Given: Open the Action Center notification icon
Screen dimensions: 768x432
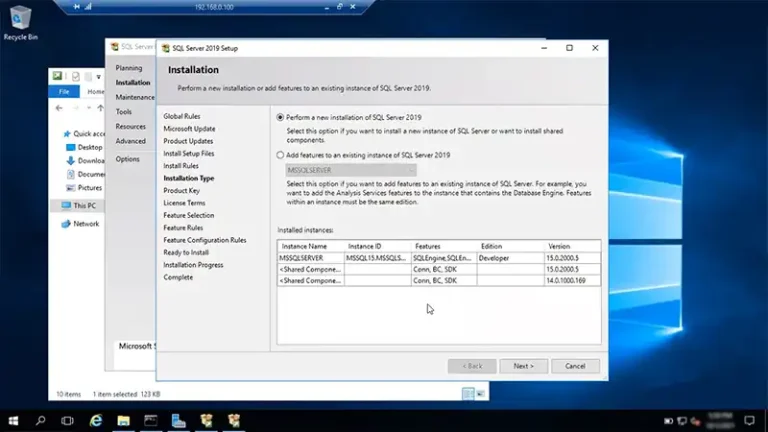Looking at the screenshot, I should point(749,421).
